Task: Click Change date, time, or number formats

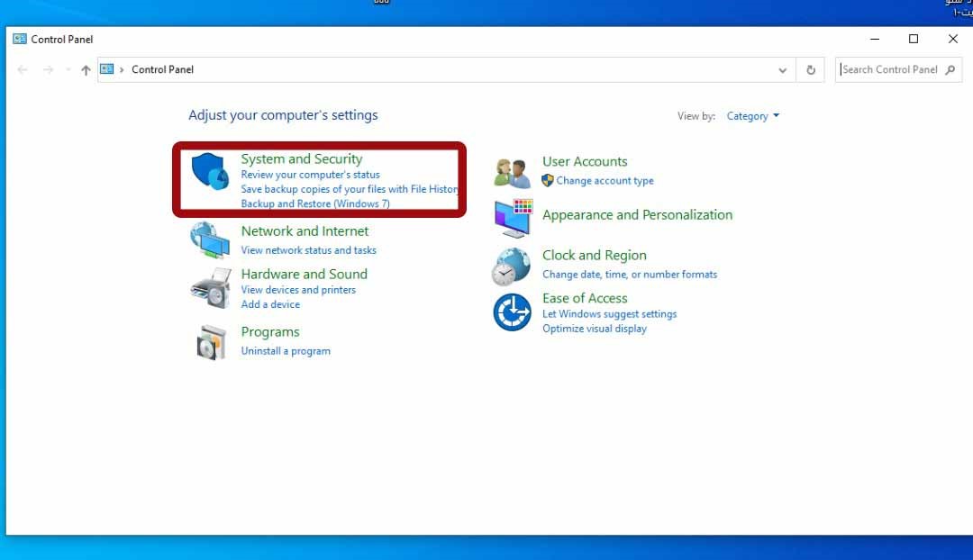Action: pos(630,275)
